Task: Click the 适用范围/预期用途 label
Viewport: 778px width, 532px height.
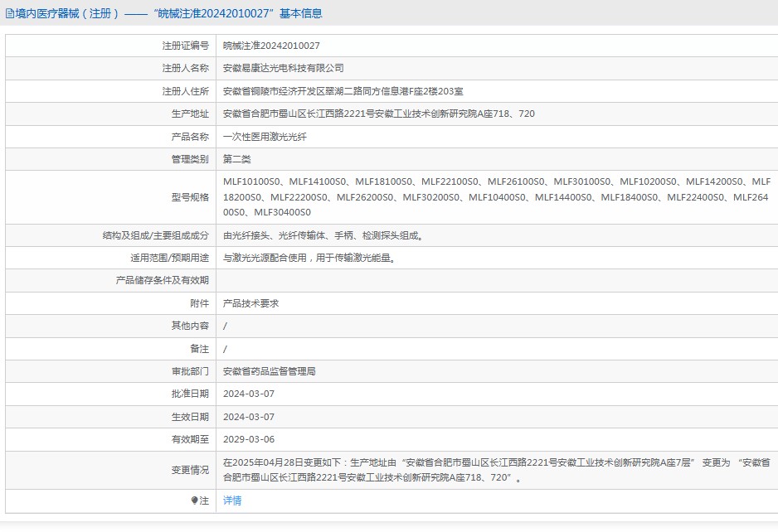Action: [x=170, y=258]
